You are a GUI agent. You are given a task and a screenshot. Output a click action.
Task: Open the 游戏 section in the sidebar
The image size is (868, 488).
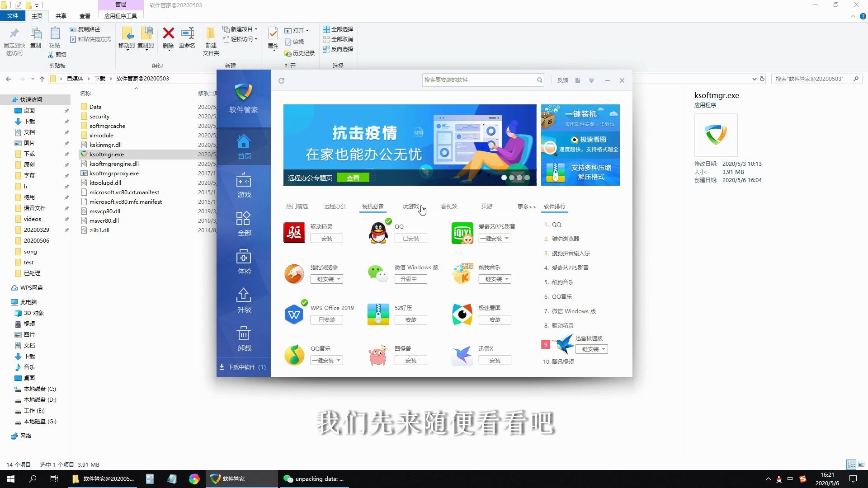(x=244, y=185)
